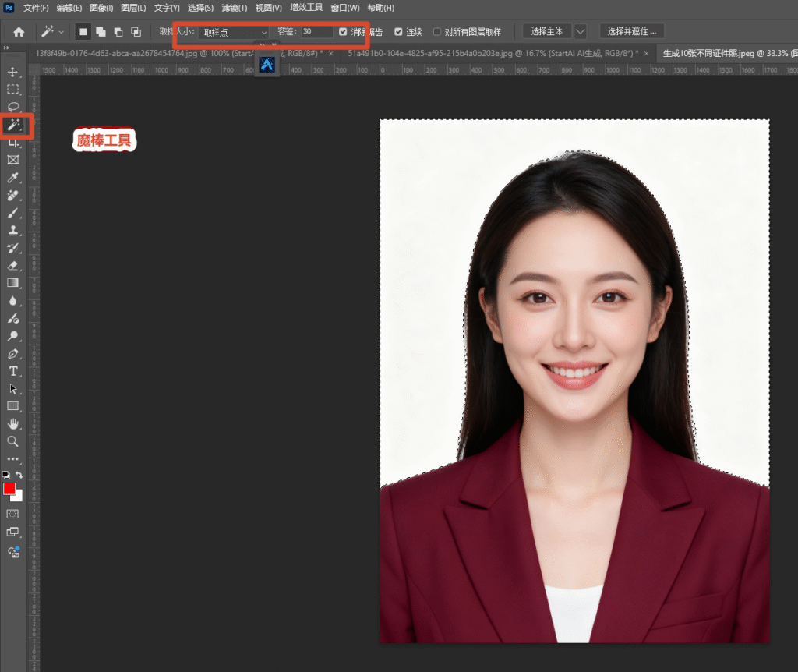Select the Lasso tool
Screen dimensions: 798x672
pos(12,107)
